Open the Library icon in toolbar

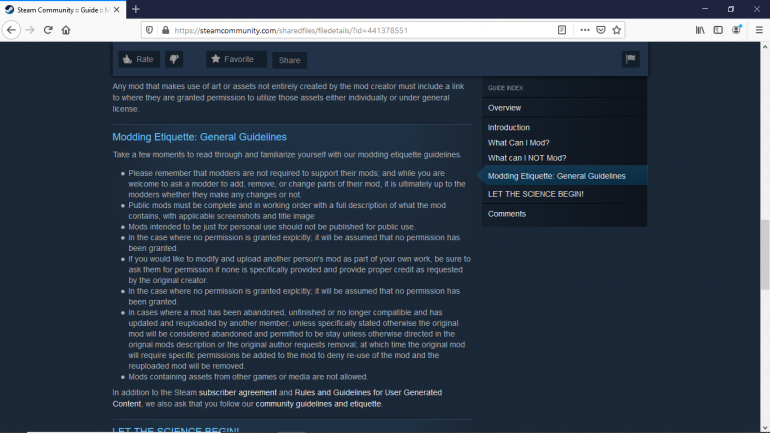[700, 30]
